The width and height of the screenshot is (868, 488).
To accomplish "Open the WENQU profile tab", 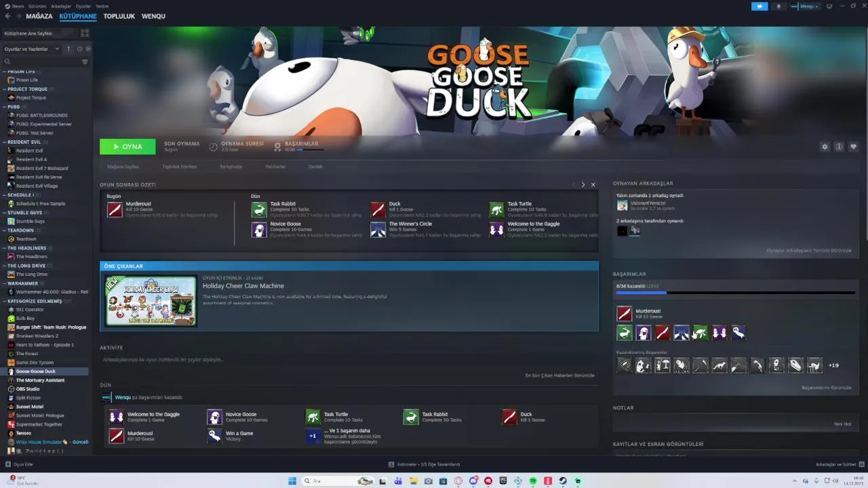I will [153, 16].
